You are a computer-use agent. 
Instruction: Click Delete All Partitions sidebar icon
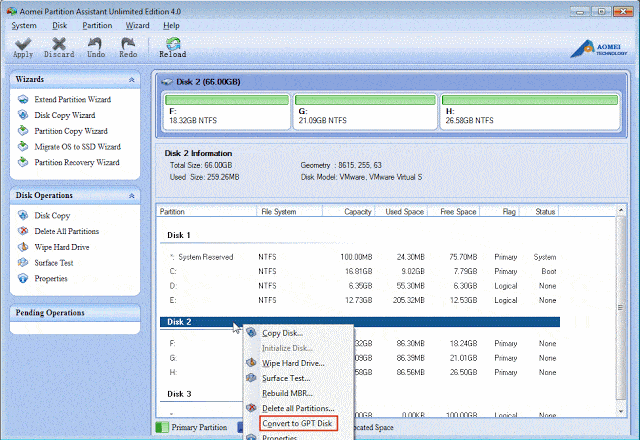tap(23, 231)
